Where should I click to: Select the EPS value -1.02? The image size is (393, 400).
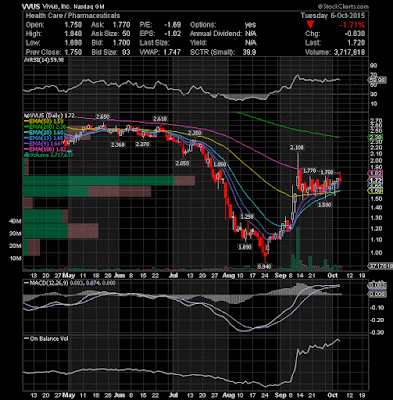[x=174, y=34]
